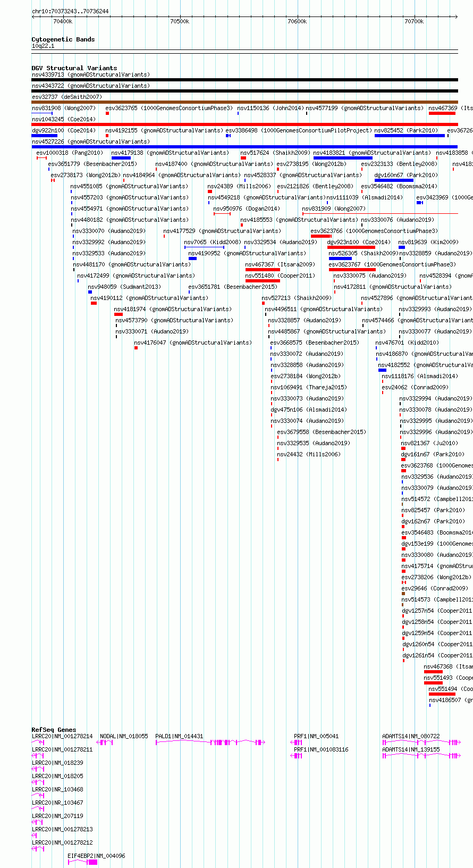Open nsv467367 (Itsara2009) variant
Viewport: 473px width, 868px height.
coord(280,264)
